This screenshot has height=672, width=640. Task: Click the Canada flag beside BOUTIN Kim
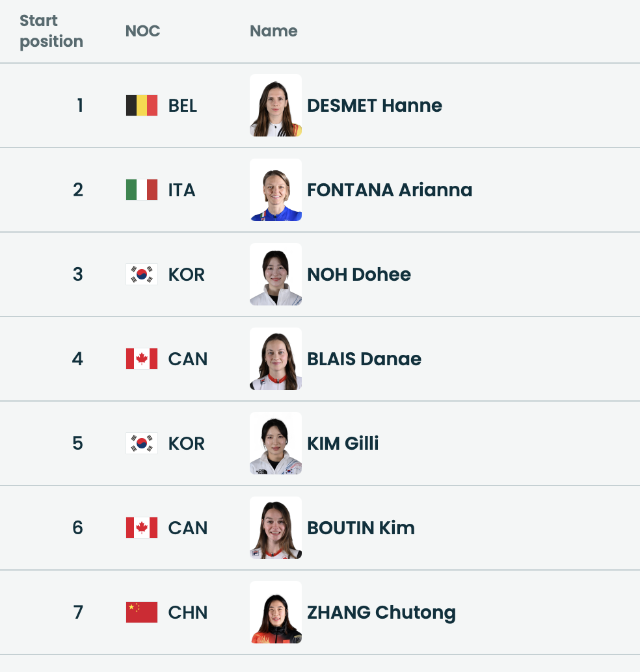142,528
